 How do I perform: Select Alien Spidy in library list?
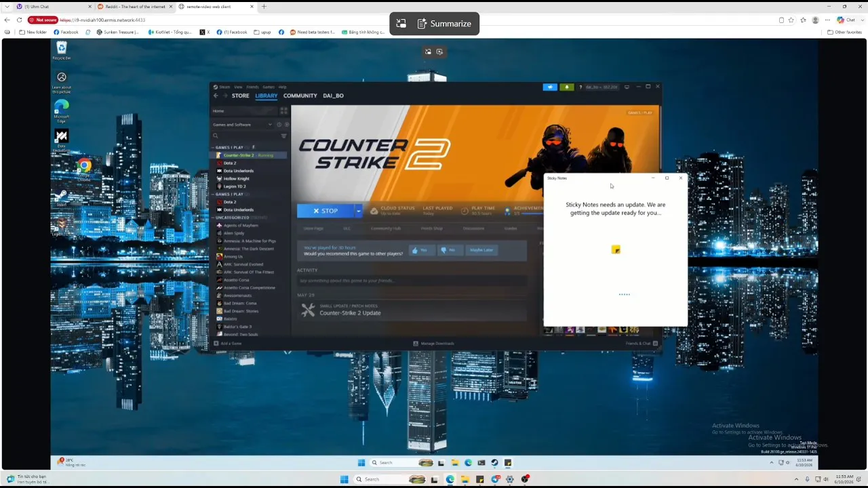(233, 233)
